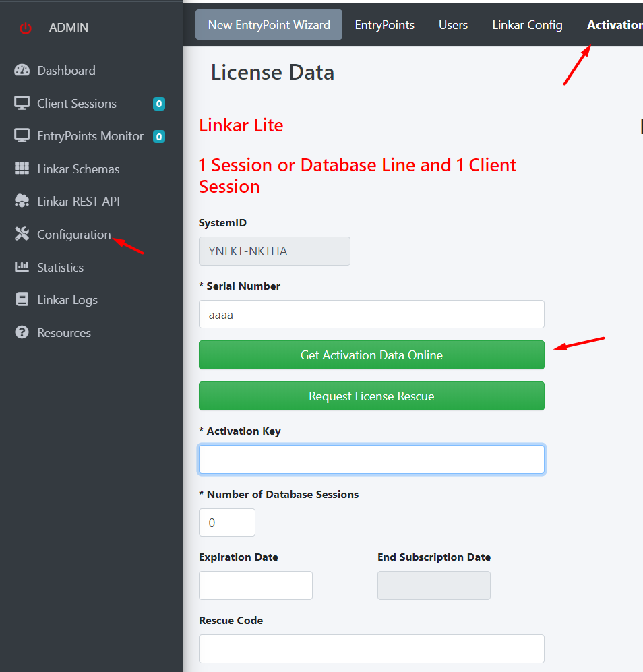Switch to the EntryPoints tab
This screenshot has height=672, width=643.
click(x=384, y=25)
